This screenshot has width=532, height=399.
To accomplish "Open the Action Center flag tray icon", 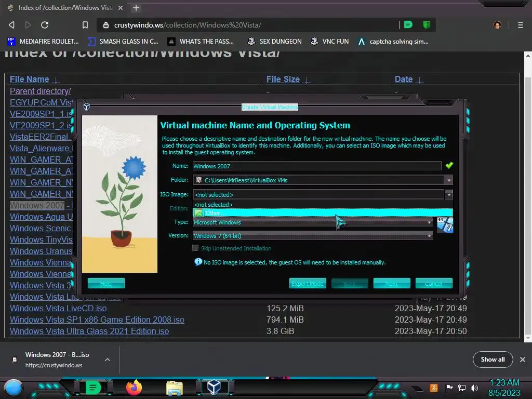I will [x=449, y=388].
